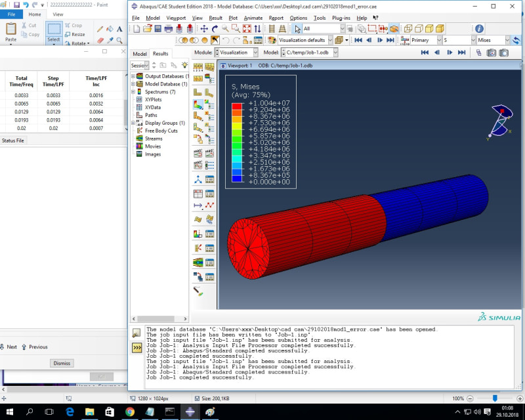Click the Next search button
The height and width of the screenshot is (420, 525).
[9, 347]
